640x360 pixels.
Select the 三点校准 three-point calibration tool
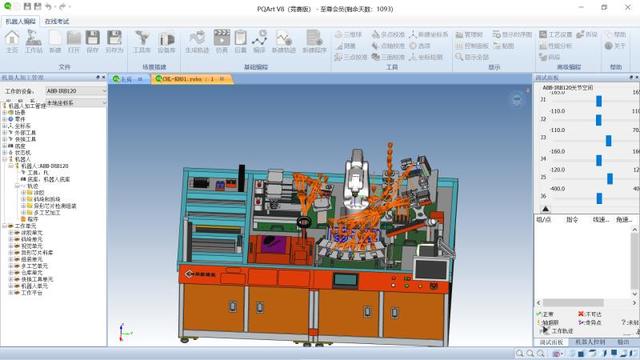pos(351,57)
